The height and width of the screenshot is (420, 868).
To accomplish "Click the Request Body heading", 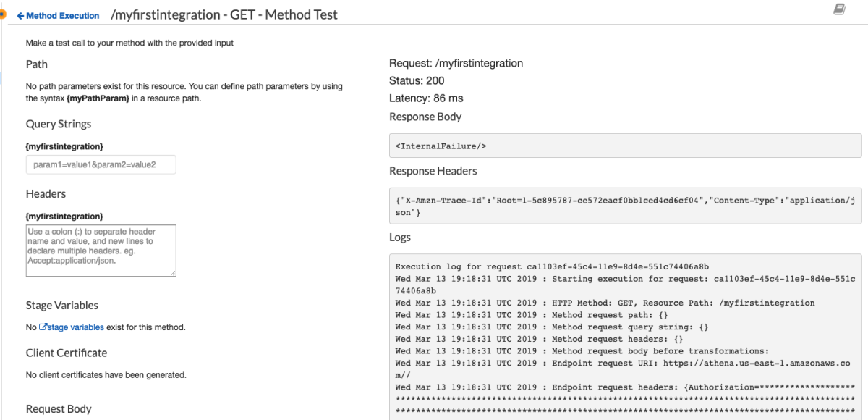I will tap(59, 409).
